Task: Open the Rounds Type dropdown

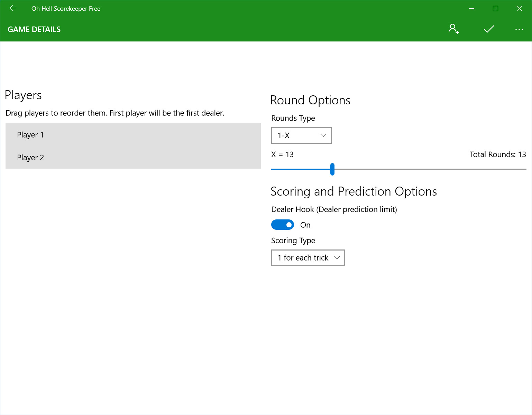Action: [301, 135]
